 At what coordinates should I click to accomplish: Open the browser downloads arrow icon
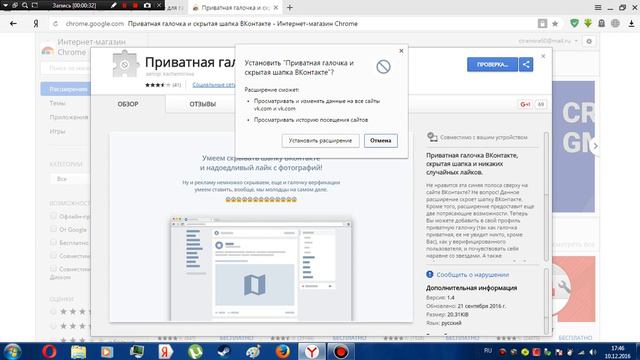(x=631, y=24)
